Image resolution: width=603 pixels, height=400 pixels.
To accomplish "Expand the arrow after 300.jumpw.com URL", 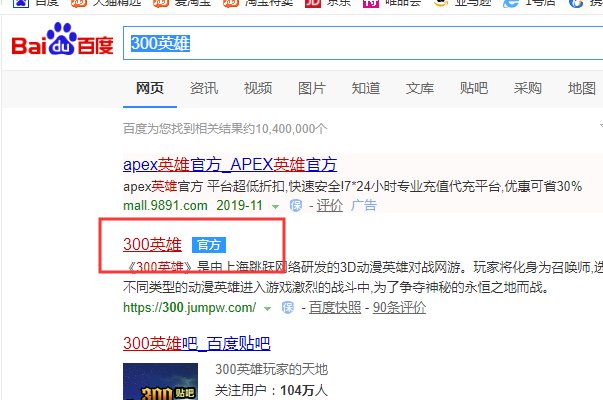I will (x=268, y=308).
